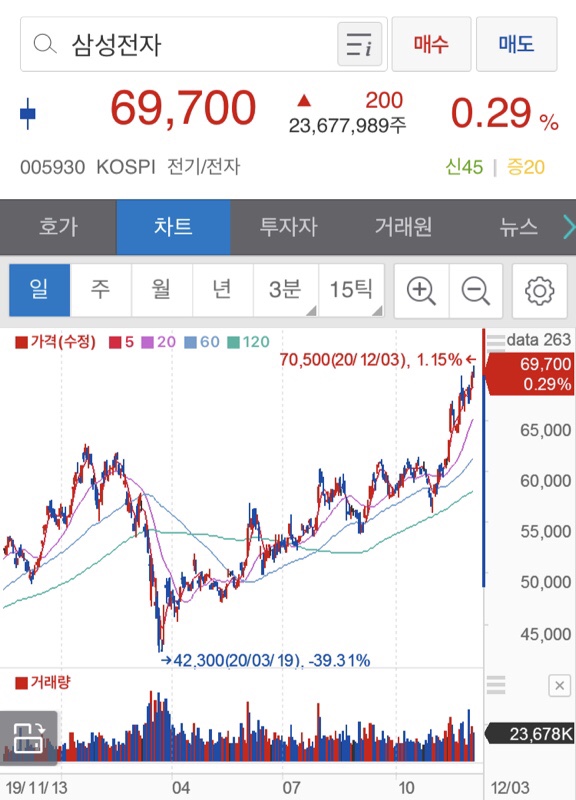Tap the yellow 증20 margin label
This screenshot has height=800, width=576.
(525, 167)
